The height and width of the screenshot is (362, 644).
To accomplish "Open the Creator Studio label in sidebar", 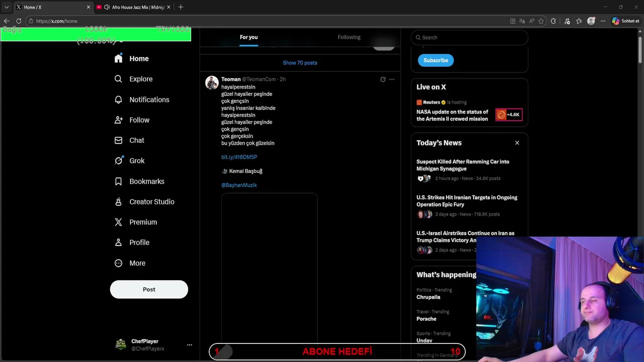I will (152, 202).
